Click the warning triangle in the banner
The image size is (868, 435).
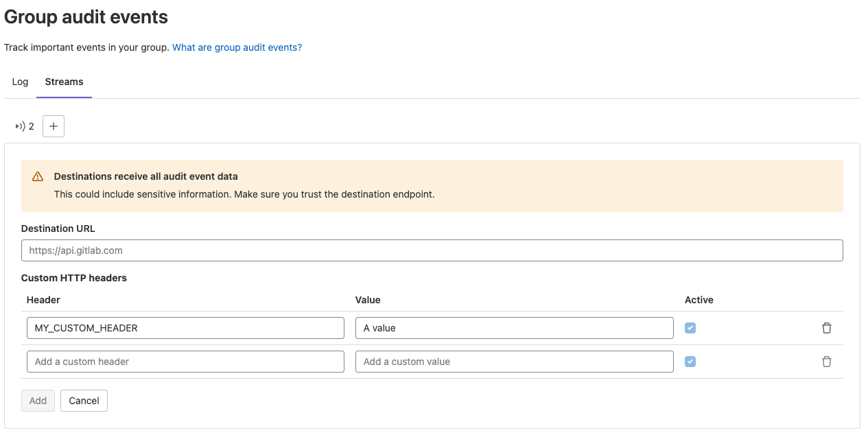pyautogui.click(x=37, y=176)
